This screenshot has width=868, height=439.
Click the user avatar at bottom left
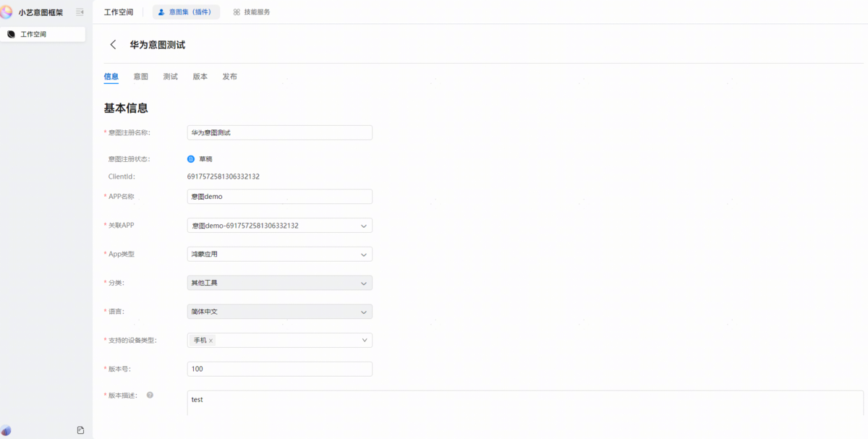pos(7,430)
